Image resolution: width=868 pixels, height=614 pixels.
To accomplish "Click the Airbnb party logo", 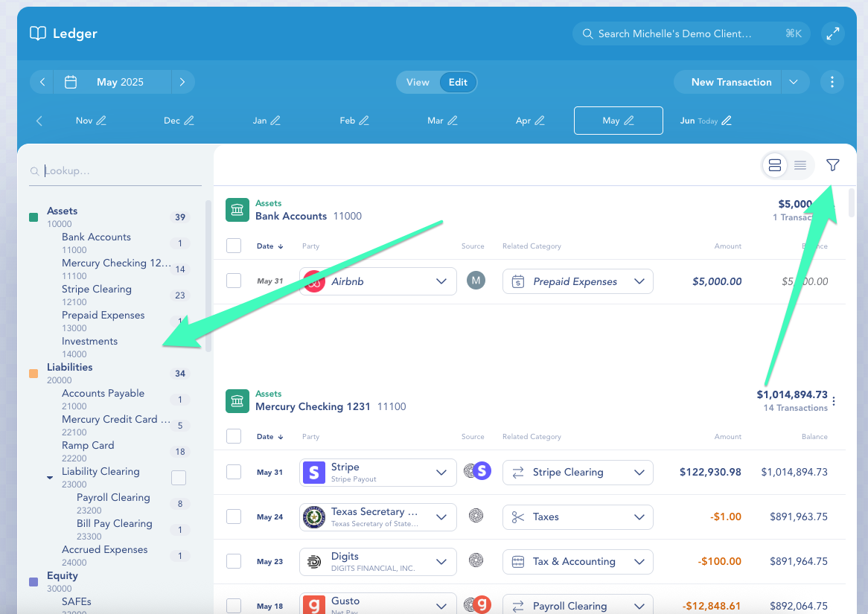I will point(314,281).
